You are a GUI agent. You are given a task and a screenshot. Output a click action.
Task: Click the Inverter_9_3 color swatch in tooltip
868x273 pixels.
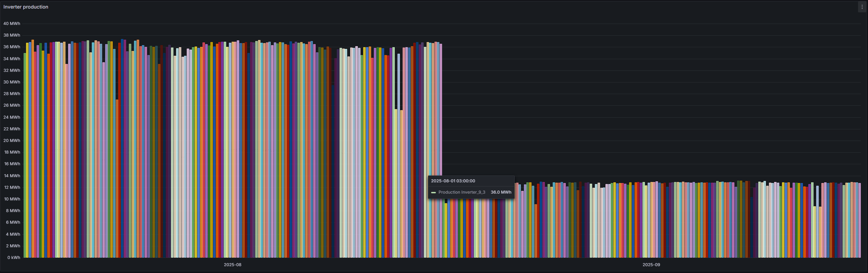click(x=433, y=193)
